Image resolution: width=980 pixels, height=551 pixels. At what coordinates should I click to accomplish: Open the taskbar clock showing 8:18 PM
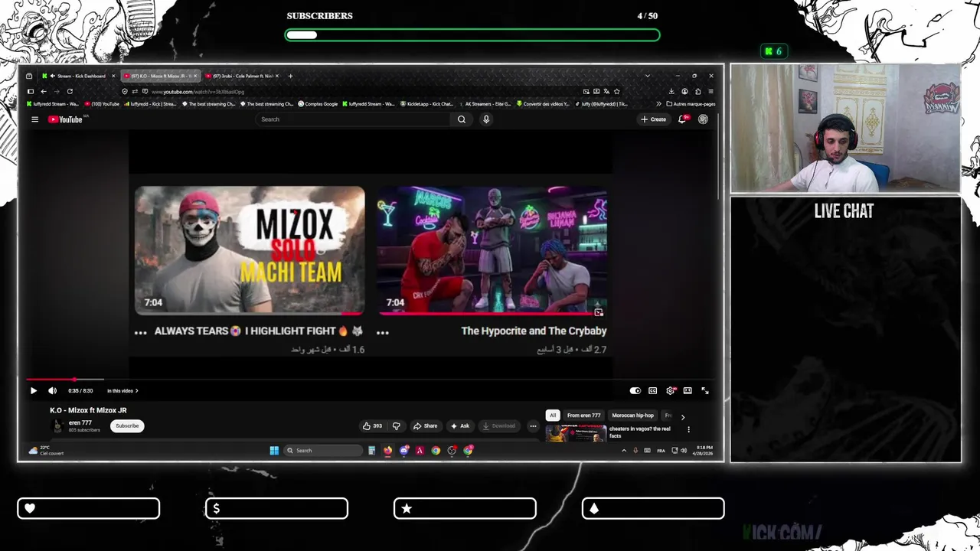pyautogui.click(x=703, y=451)
